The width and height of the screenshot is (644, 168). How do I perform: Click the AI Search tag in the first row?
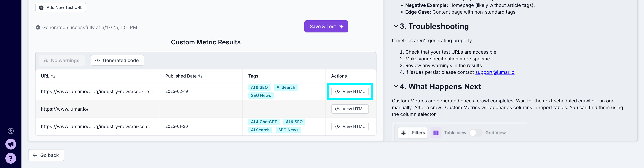pos(286,87)
